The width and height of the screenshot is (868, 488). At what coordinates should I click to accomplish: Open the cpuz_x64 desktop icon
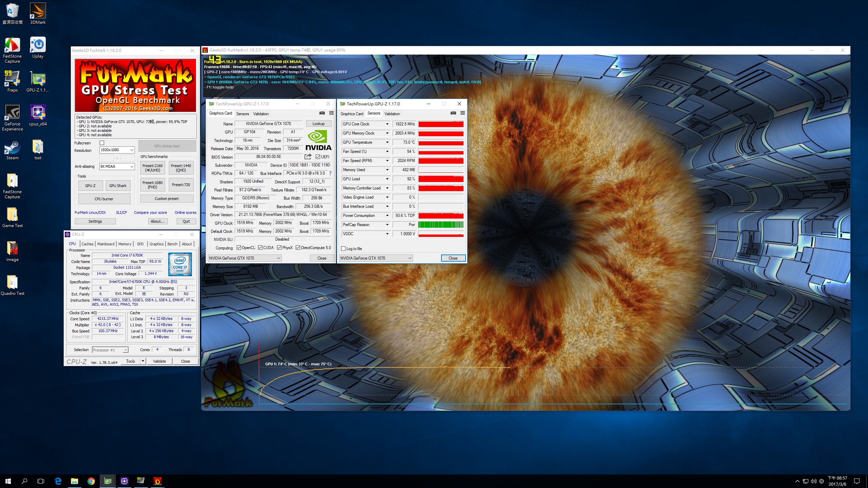pyautogui.click(x=38, y=115)
